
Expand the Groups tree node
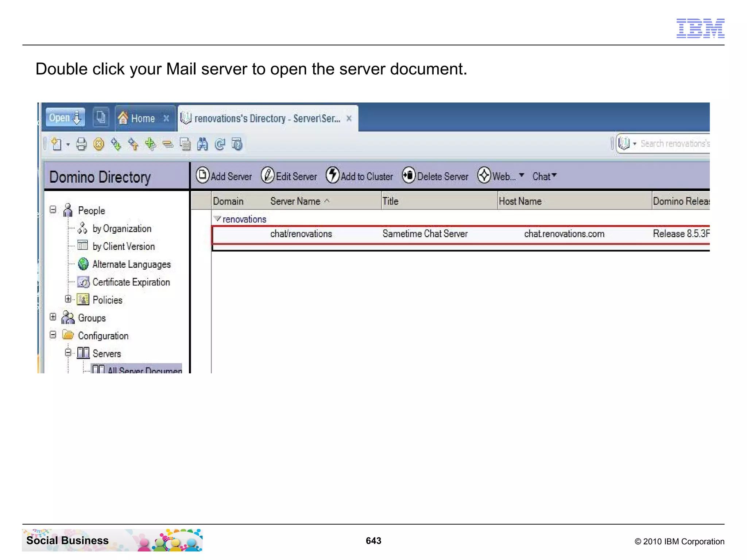(x=53, y=317)
